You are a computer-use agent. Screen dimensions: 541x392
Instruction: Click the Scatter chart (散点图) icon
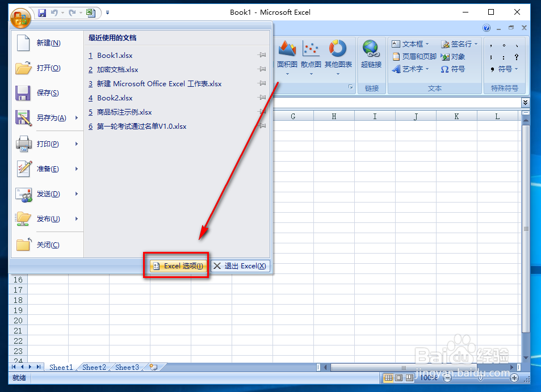coord(311,48)
